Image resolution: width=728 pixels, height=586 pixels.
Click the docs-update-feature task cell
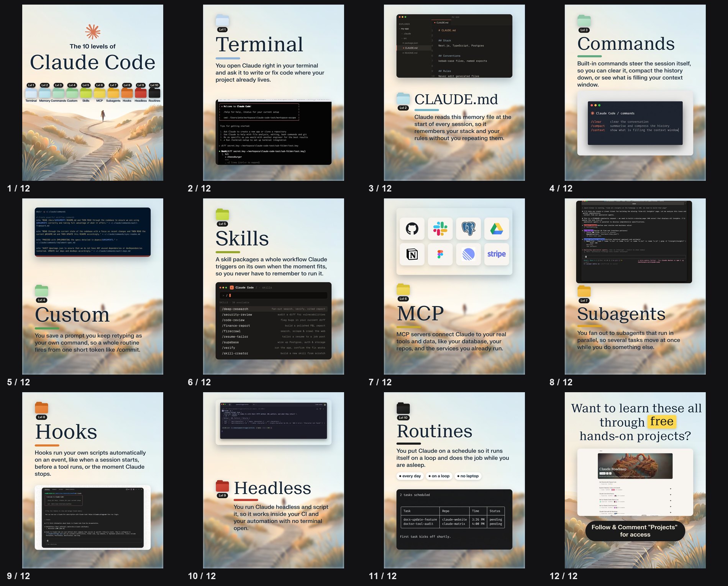420,520
